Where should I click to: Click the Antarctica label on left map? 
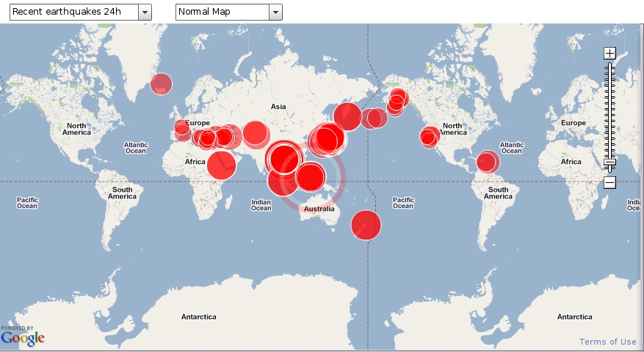pyautogui.click(x=199, y=317)
